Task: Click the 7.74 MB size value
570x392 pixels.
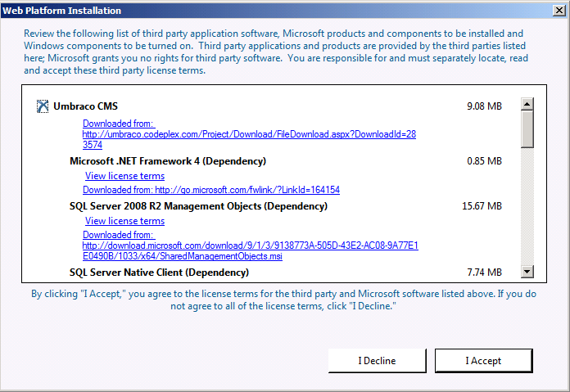Action: click(x=484, y=273)
